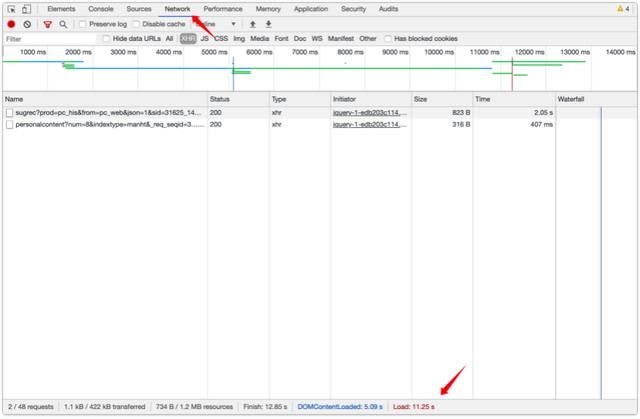Viewport: 640px width, 419px height.
Task: Import HAR file with upload arrow
Action: pos(253,24)
